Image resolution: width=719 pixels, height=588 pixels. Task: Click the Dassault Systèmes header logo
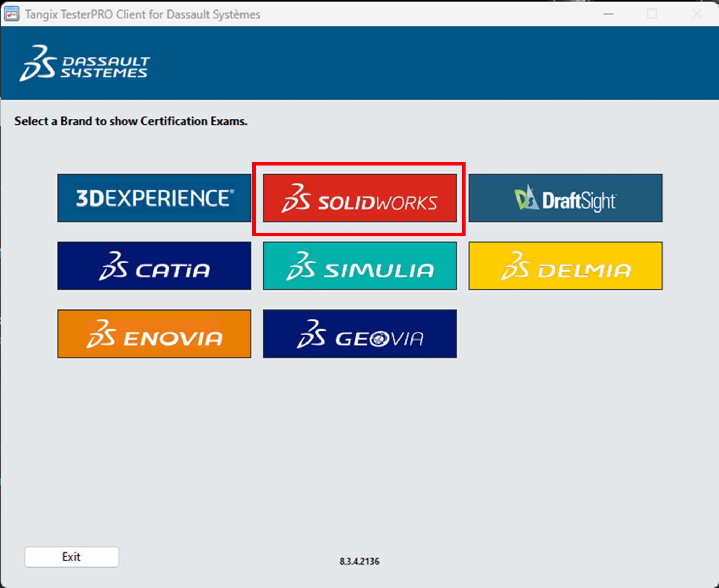(x=86, y=64)
